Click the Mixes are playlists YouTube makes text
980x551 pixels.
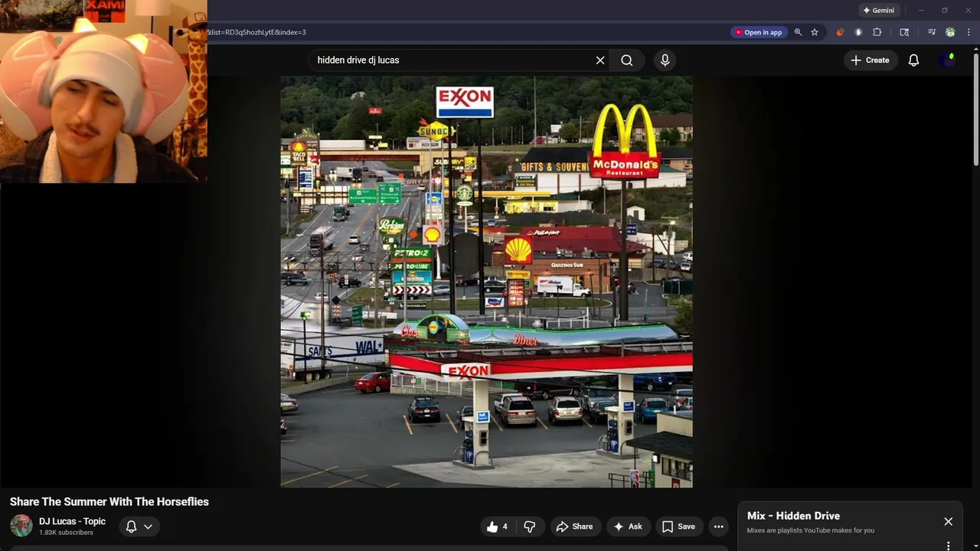coord(811,530)
